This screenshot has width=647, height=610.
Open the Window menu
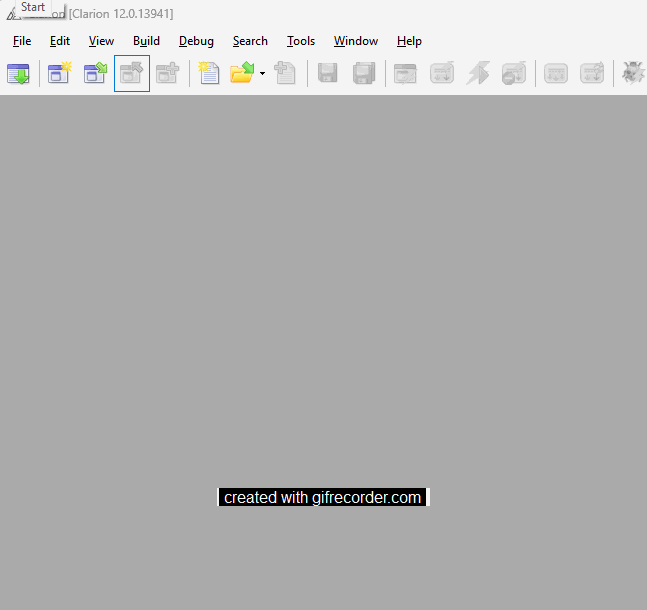[x=356, y=41]
